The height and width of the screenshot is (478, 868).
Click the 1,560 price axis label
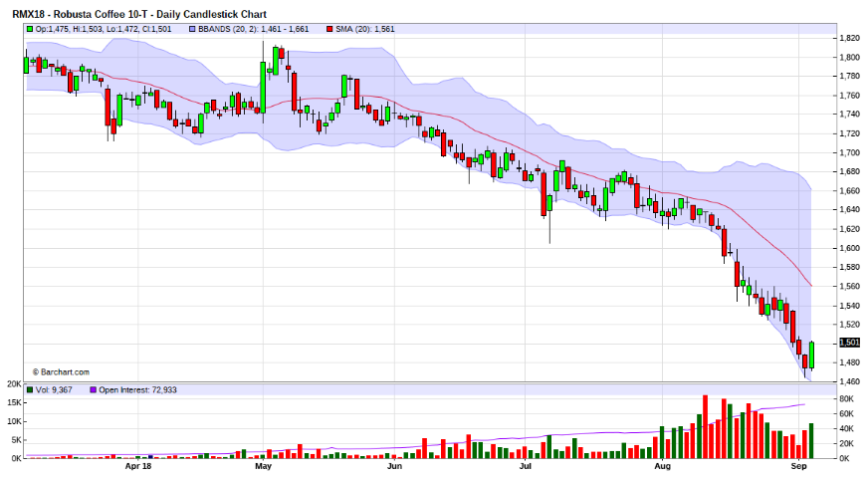point(850,287)
